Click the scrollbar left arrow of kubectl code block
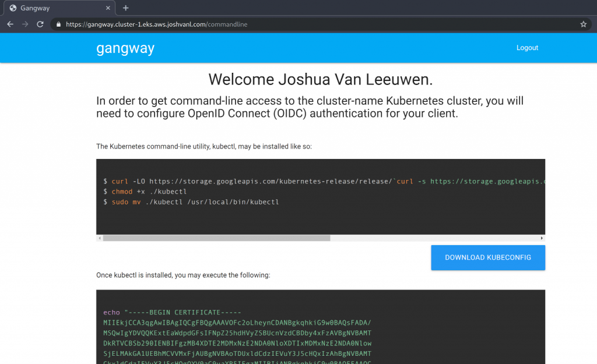 (100, 238)
